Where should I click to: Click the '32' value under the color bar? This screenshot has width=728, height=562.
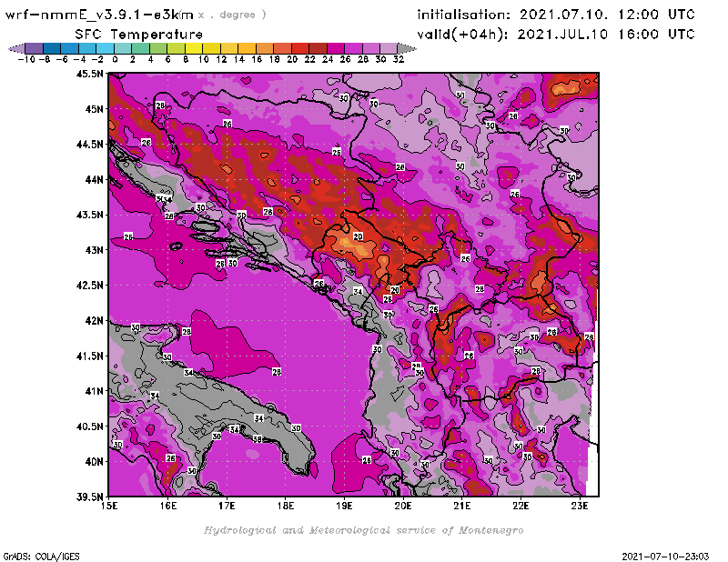click(399, 59)
